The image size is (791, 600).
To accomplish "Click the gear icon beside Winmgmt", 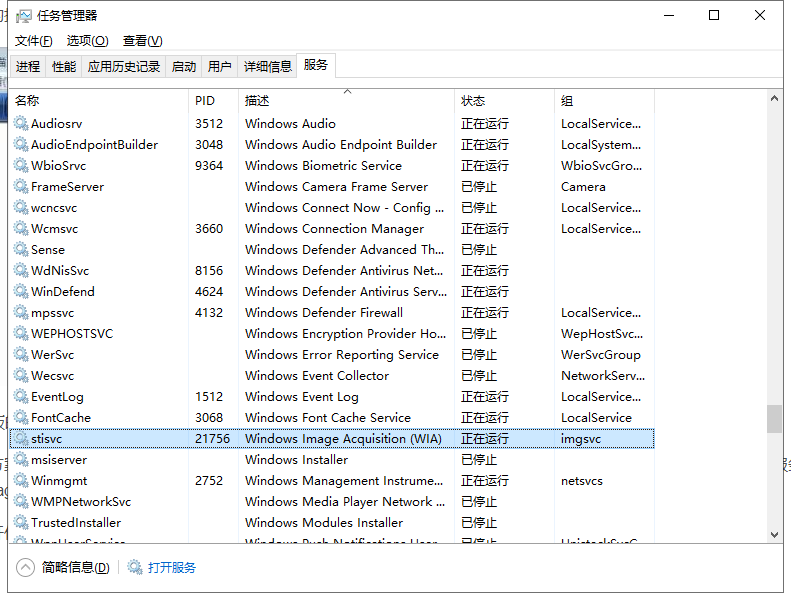I will pyautogui.click(x=21, y=480).
